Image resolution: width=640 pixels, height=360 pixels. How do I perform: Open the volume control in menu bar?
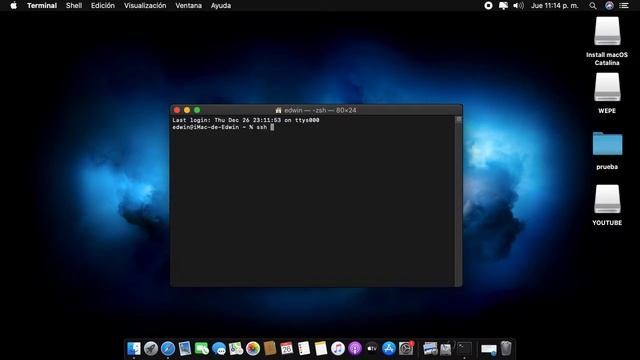[x=518, y=5]
